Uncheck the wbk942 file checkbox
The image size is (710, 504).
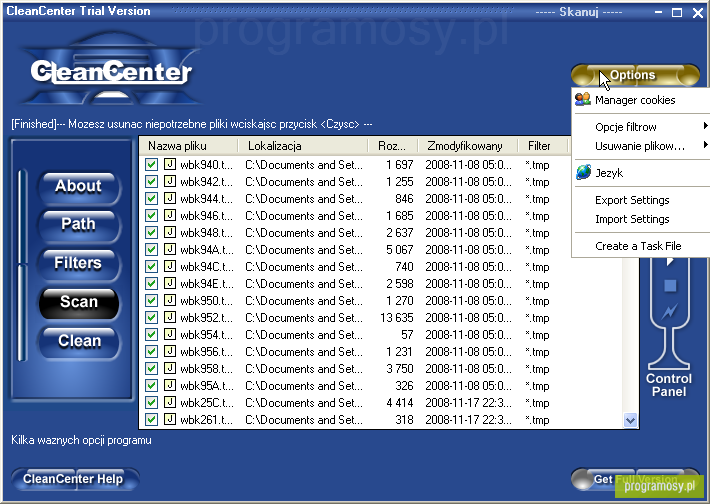151,182
